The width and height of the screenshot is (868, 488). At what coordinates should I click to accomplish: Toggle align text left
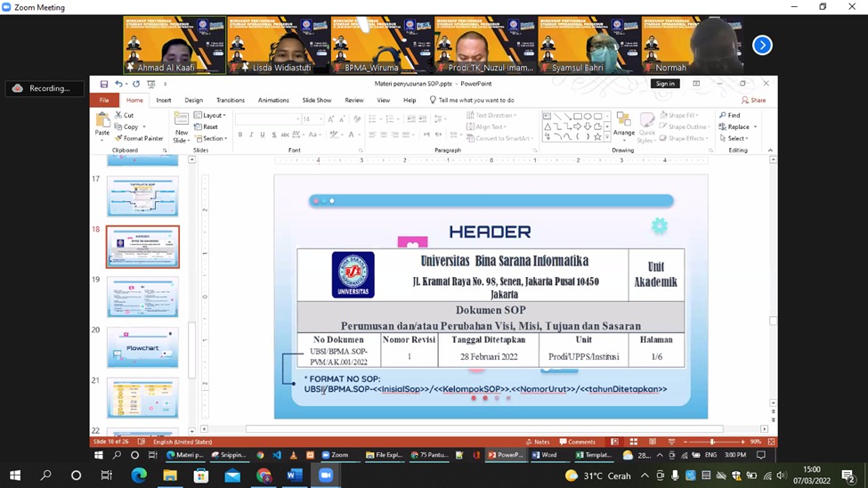[372, 134]
